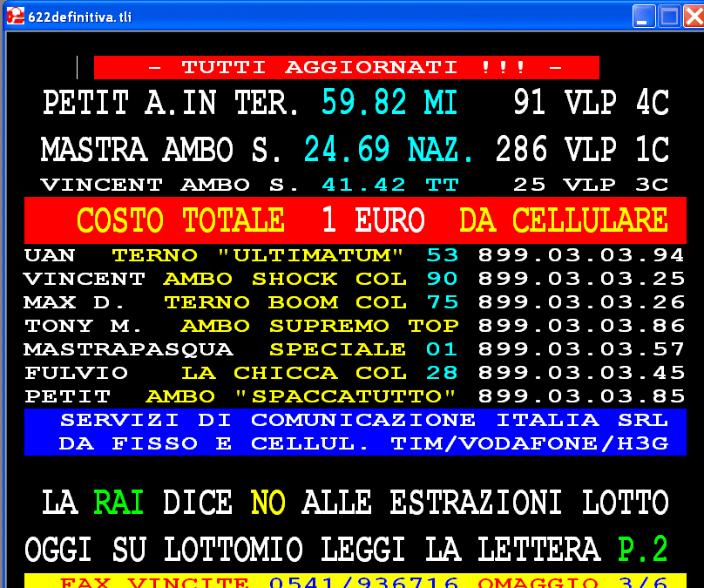Click 'AMBO SUPREMO TOP' in the TONY M. row
Viewport: 704px width, 588px height.
(x=320, y=326)
